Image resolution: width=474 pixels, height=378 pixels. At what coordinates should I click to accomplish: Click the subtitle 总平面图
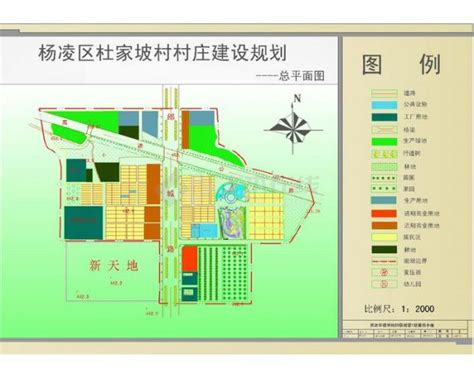(301, 76)
